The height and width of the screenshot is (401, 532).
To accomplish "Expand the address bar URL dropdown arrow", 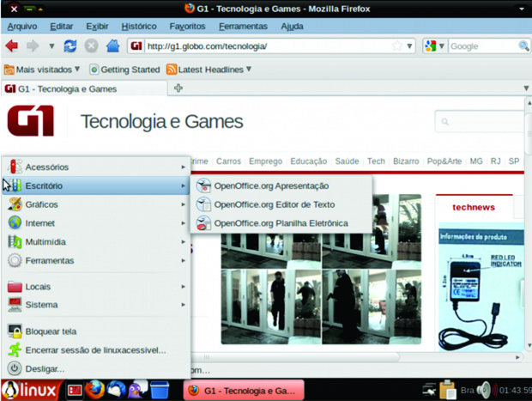I will [x=409, y=46].
